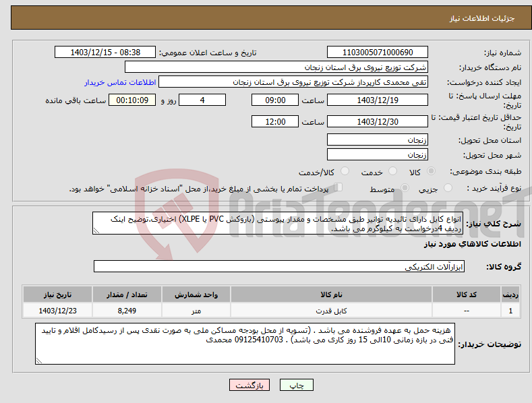Click the کابل قدرت product name cell

[331, 311]
